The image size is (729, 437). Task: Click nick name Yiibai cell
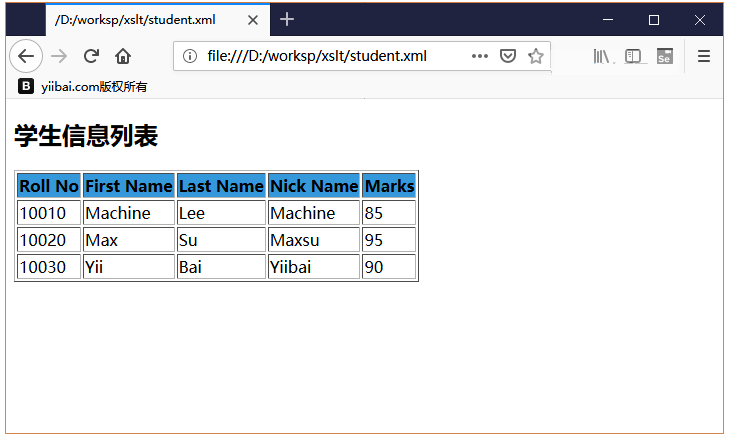[x=314, y=267]
